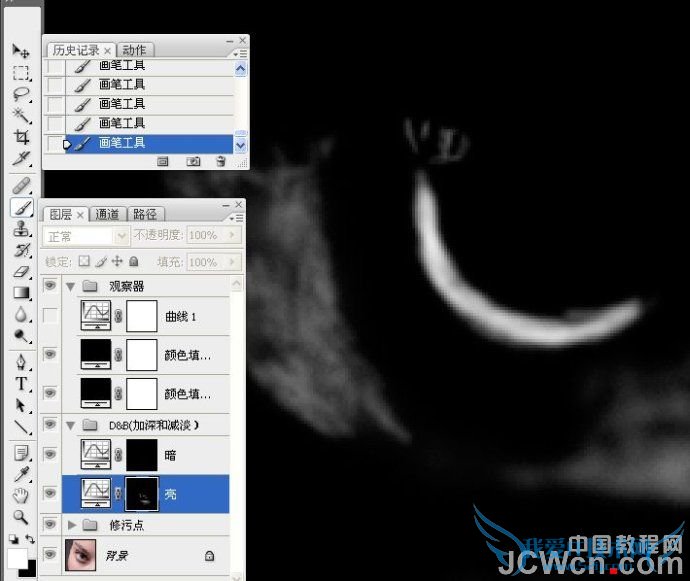This screenshot has width=690, height=581.
Task: Select the Brush tool in toolbox
Action: click(21, 207)
